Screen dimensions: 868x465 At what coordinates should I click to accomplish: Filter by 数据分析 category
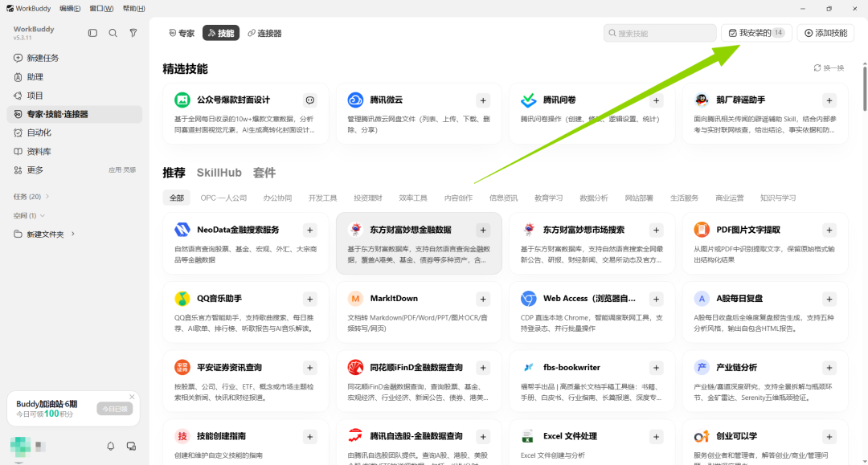[594, 198]
